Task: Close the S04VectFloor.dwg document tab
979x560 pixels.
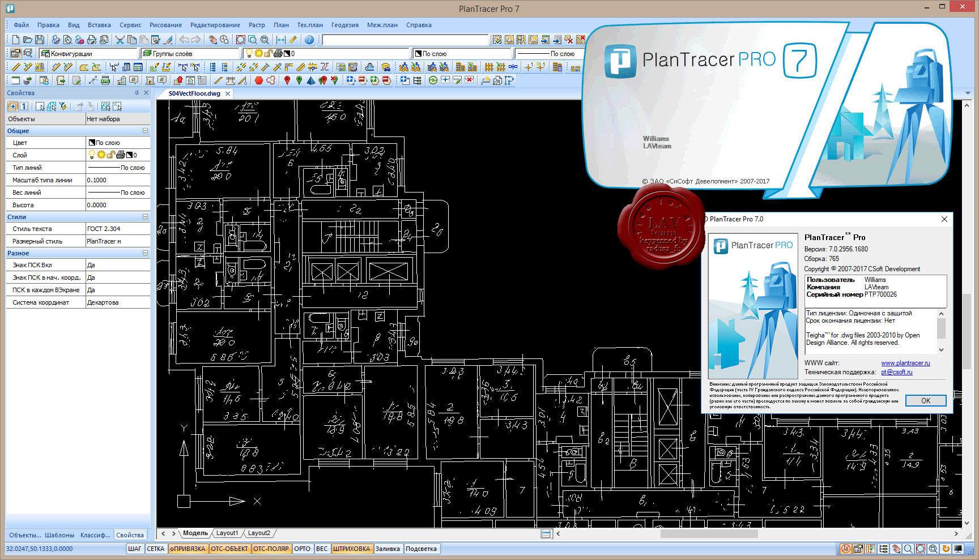Action: 228,93
